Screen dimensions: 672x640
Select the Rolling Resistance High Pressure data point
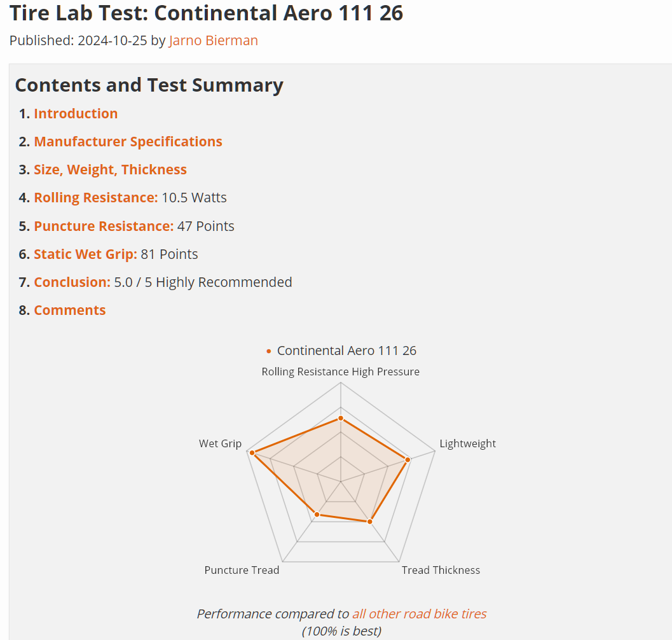(341, 418)
